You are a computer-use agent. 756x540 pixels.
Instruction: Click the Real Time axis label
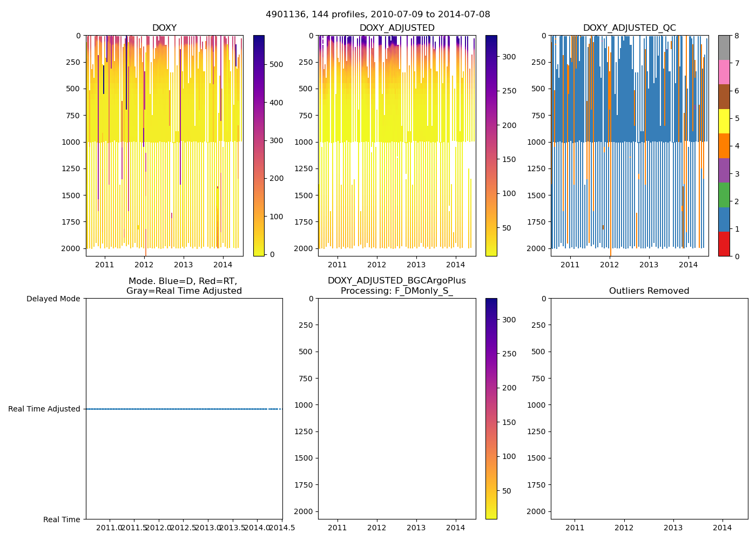click(x=62, y=519)
